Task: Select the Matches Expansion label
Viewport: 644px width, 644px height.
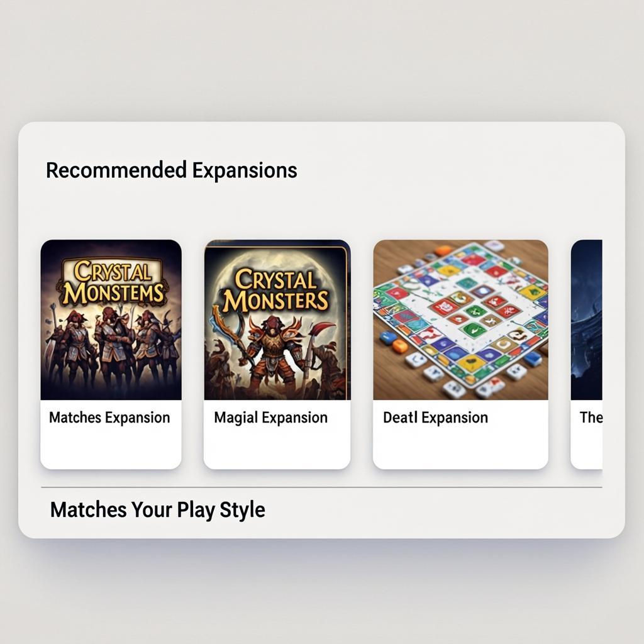Action: tap(109, 418)
